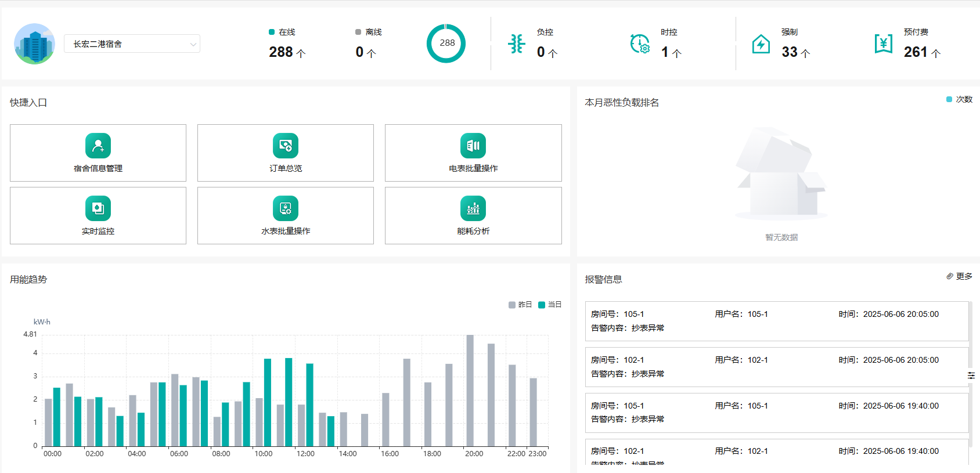Click the 强制 house lightning icon
980x473 pixels.
(x=761, y=44)
